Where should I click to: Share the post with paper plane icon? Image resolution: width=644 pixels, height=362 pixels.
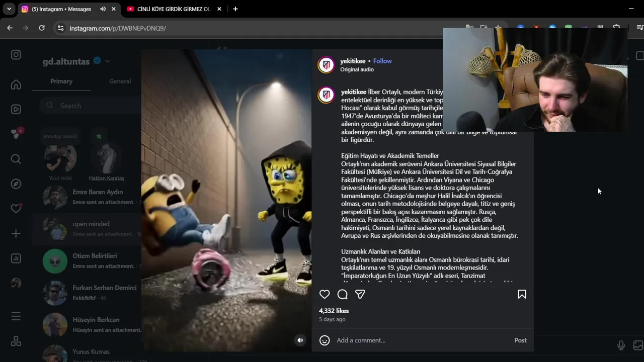pyautogui.click(x=360, y=295)
